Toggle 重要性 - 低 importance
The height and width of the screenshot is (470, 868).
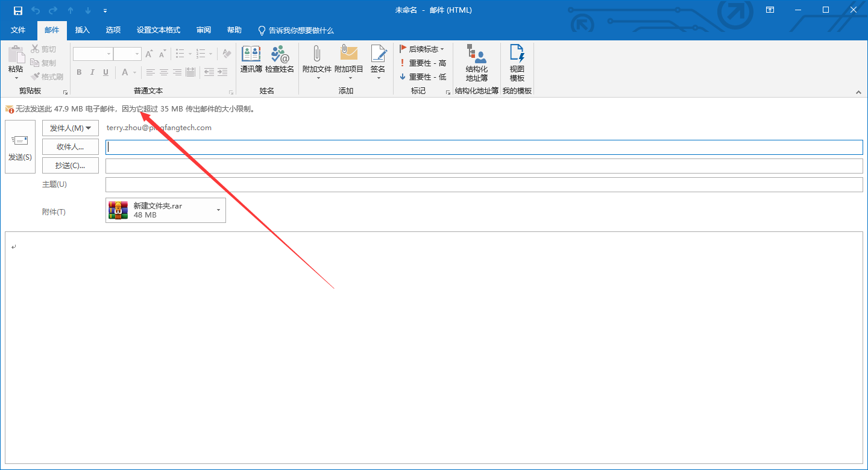(x=423, y=77)
